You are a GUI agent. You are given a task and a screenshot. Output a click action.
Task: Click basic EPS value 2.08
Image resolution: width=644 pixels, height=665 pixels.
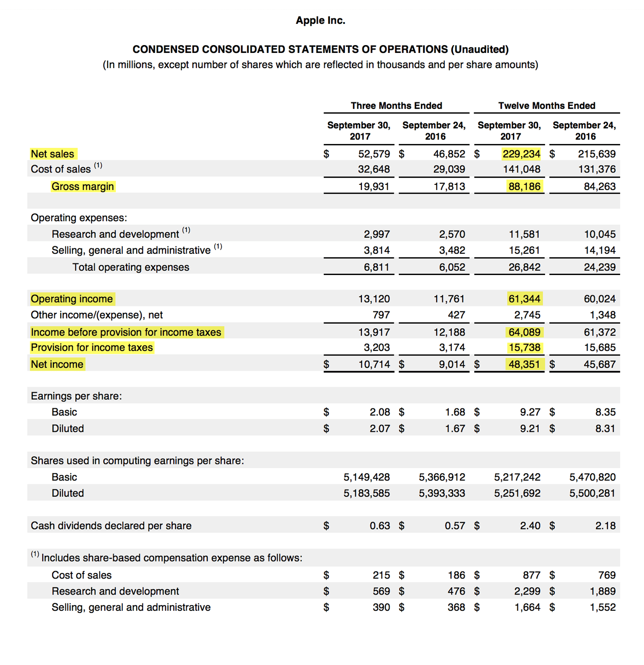380,412
